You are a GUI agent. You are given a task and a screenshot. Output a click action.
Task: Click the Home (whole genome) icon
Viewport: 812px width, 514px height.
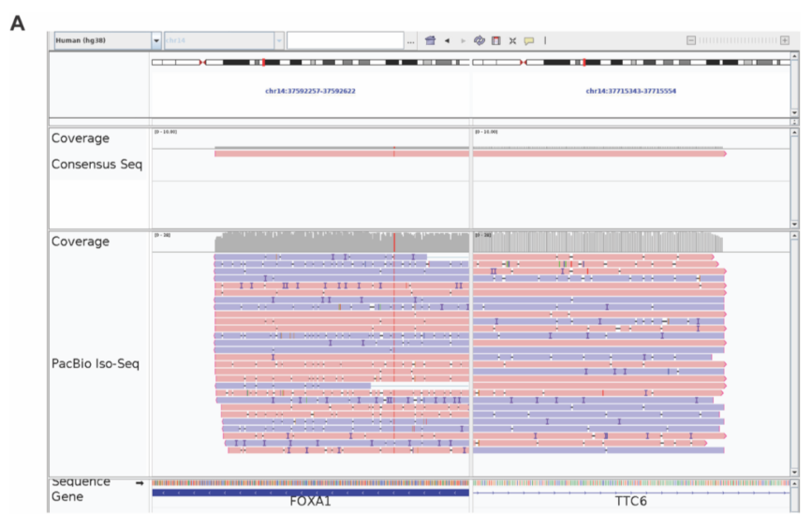(430, 40)
